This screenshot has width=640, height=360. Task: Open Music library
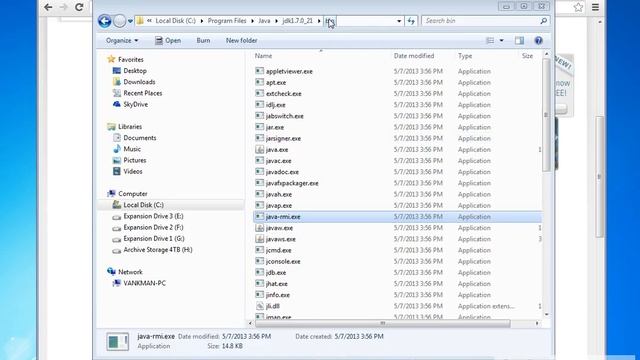pos(132,149)
